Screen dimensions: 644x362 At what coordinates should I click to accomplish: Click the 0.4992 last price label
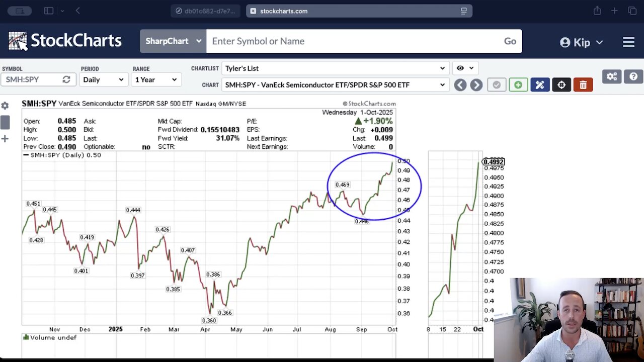[x=493, y=162]
